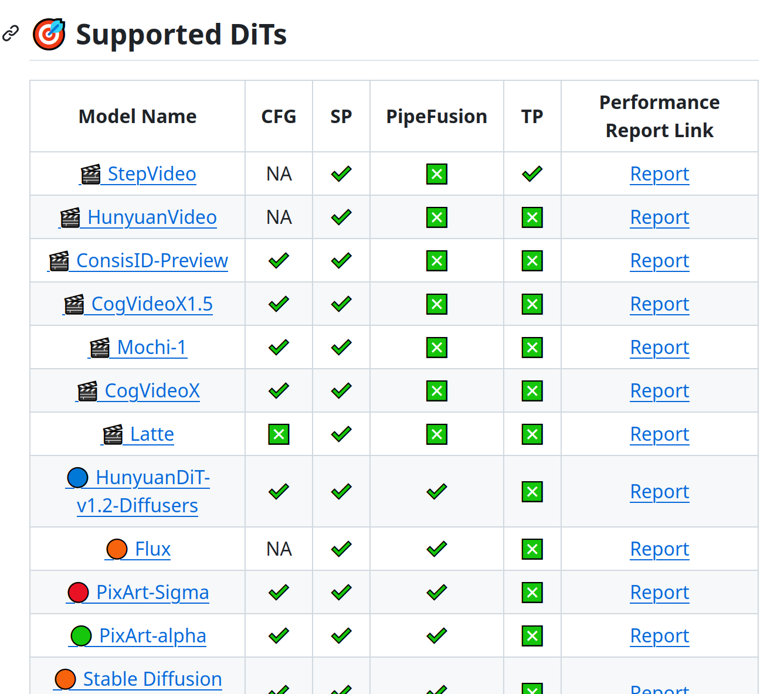Open the ConsisID-Preview performance Report

[x=660, y=261]
